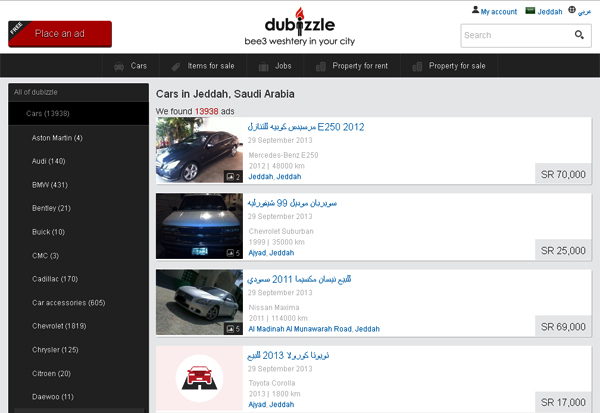Click the SR 17,000 price
This screenshot has height=413, width=600.
pyautogui.click(x=563, y=402)
